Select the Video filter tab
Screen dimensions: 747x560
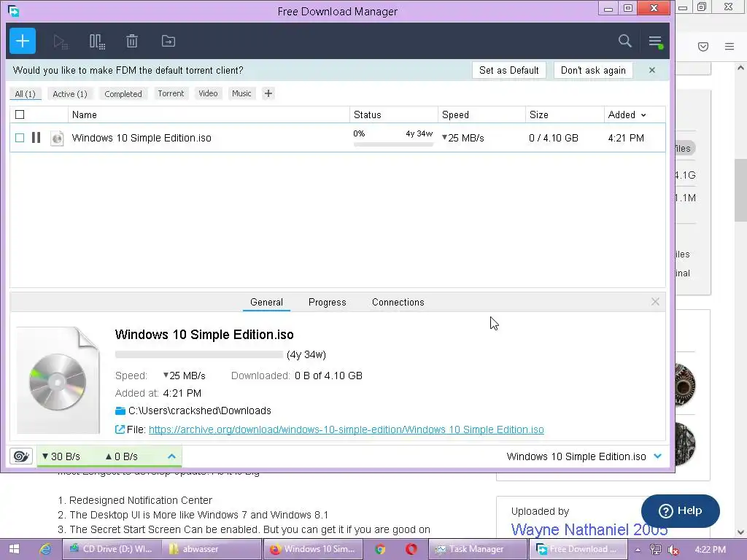pos(208,93)
